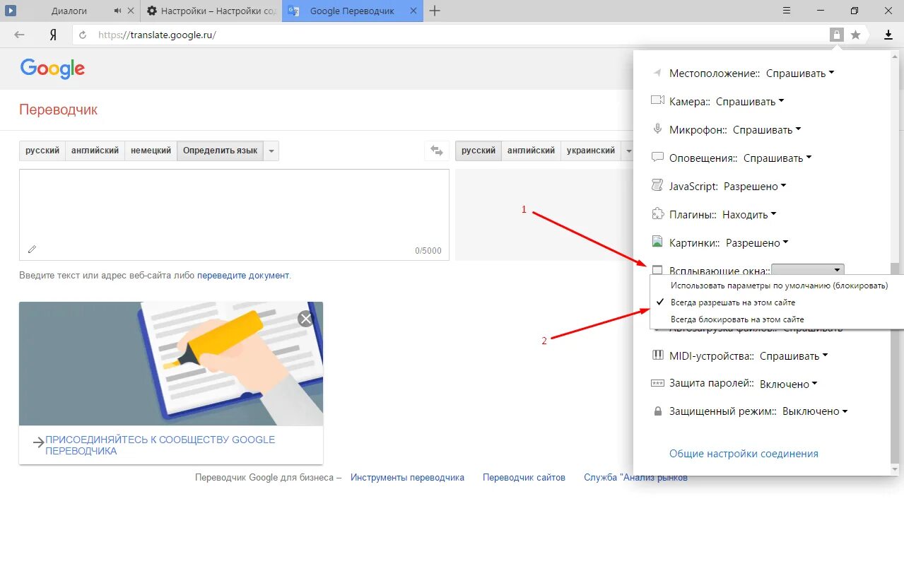Bookmark page with the star icon
This screenshot has width=904, height=588.
point(855,35)
